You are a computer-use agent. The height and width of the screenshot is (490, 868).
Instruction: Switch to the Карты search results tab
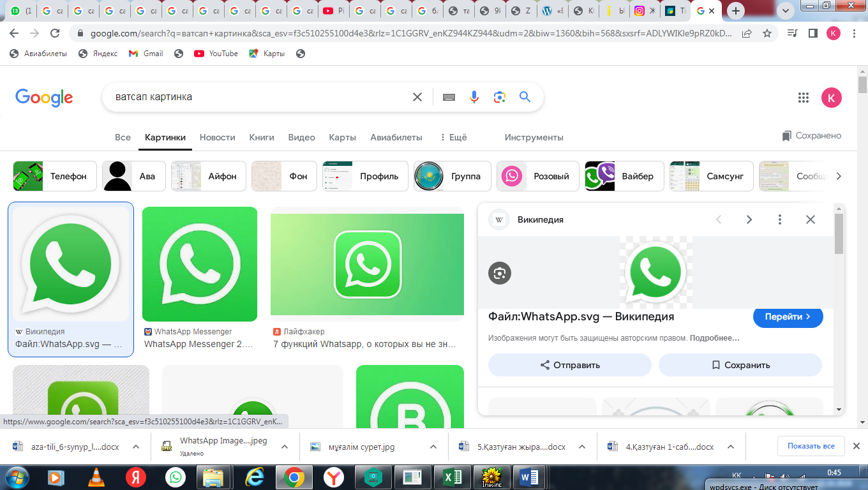[x=343, y=137]
